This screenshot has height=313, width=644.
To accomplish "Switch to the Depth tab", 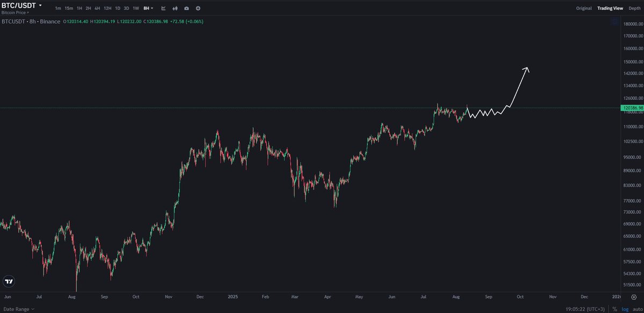I will click(635, 8).
